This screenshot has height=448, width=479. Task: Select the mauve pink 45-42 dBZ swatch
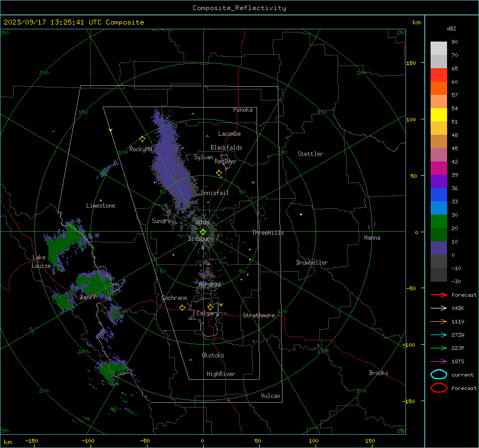click(x=439, y=155)
